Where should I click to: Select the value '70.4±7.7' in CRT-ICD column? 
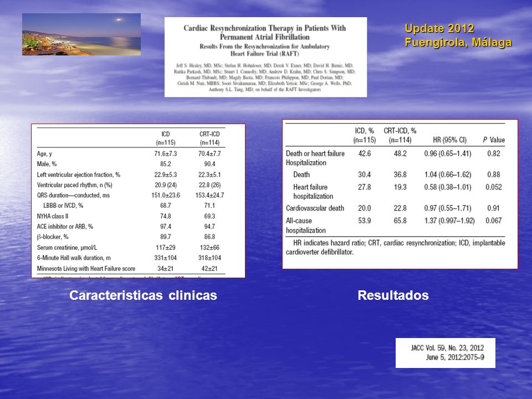209,154
